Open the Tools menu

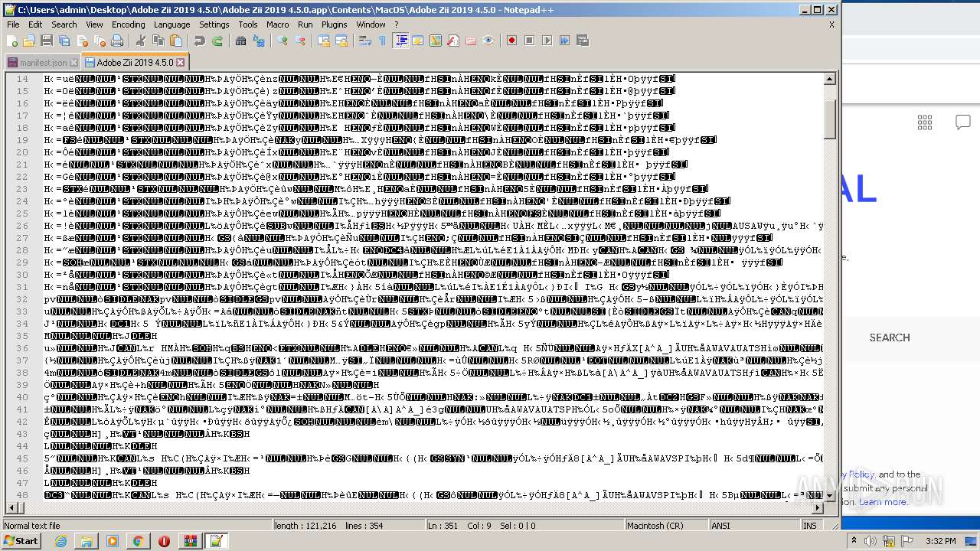click(248, 24)
